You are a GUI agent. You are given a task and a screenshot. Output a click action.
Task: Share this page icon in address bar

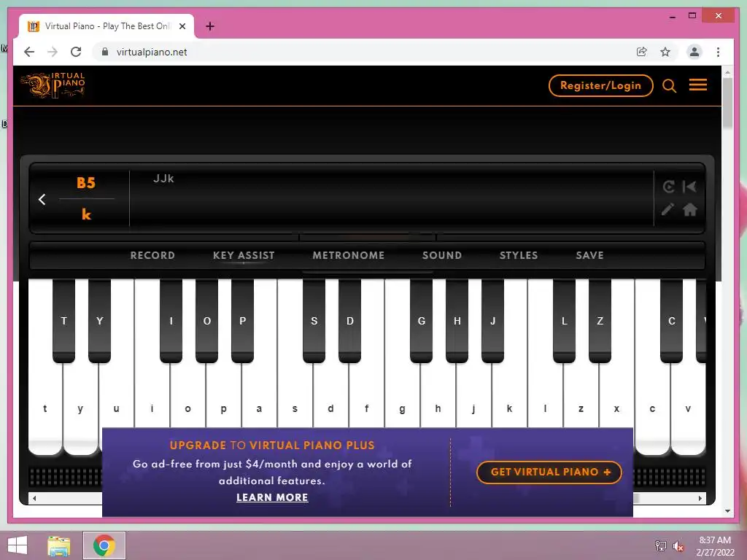[642, 52]
